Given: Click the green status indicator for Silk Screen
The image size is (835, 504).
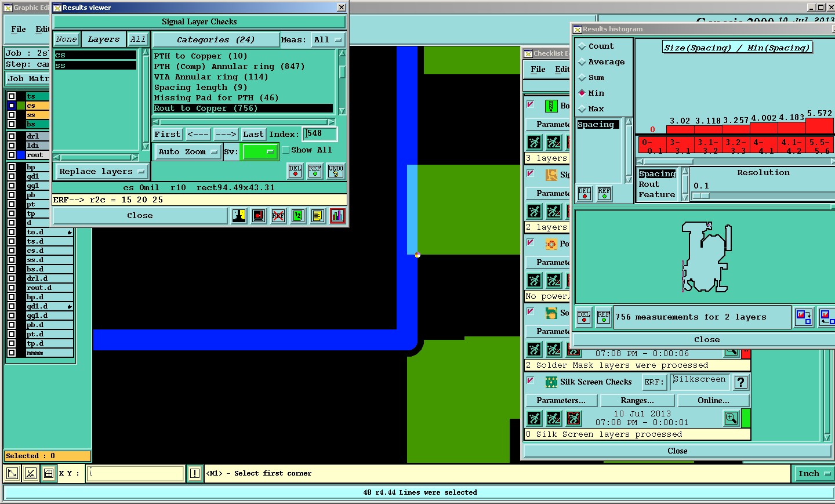Looking at the screenshot, I should [x=746, y=418].
